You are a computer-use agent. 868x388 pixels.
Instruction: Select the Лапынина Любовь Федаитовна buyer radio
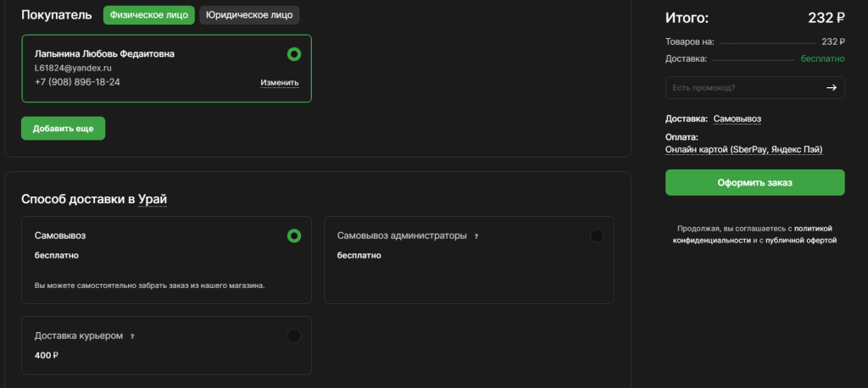click(294, 54)
